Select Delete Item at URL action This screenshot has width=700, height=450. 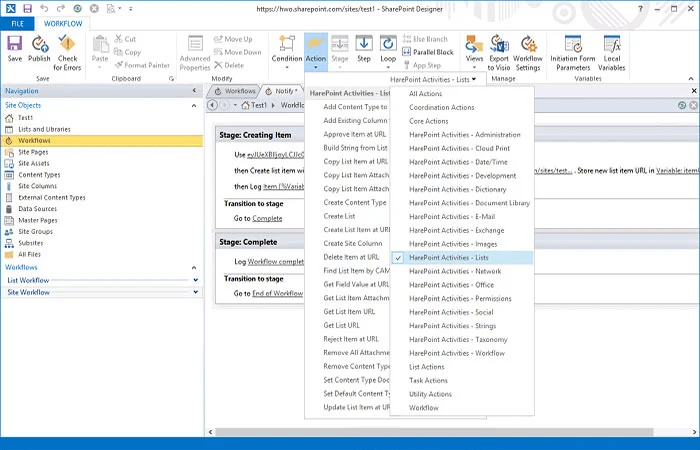click(351, 257)
